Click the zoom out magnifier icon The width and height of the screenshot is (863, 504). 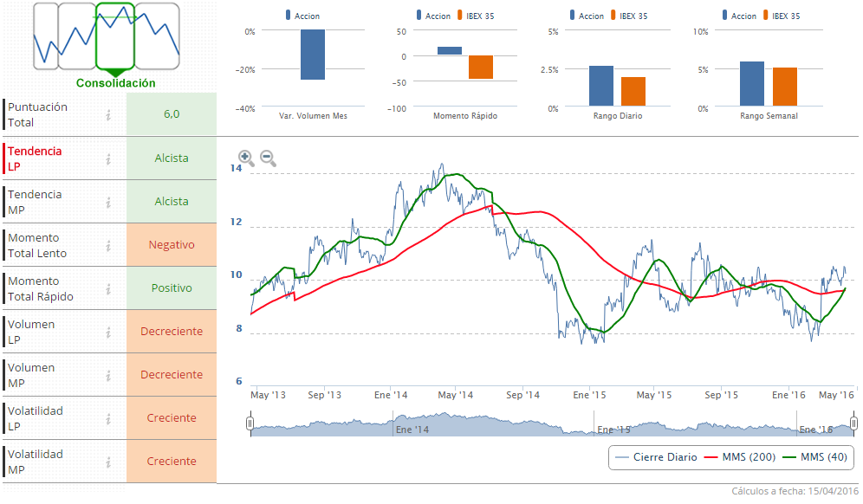coord(268,158)
